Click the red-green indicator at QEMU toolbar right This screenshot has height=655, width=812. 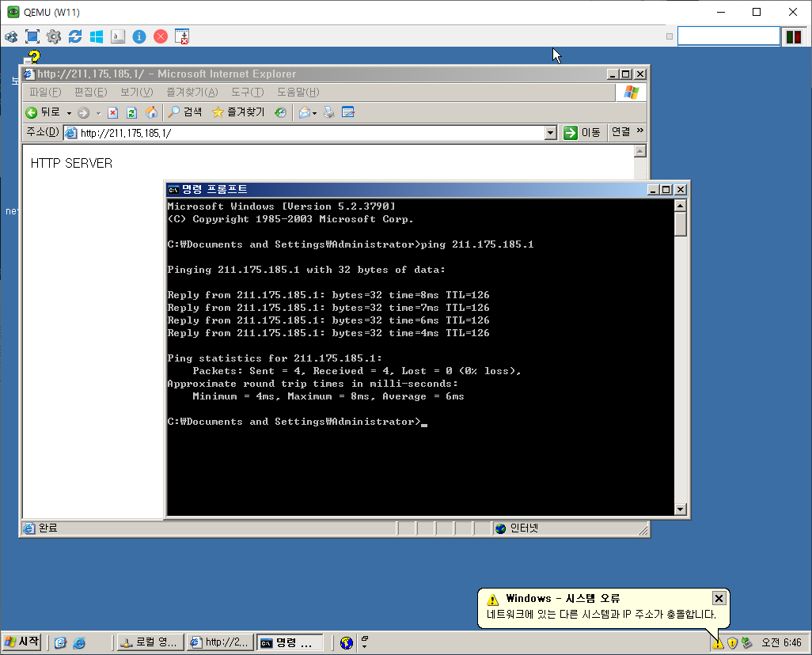(793, 36)
